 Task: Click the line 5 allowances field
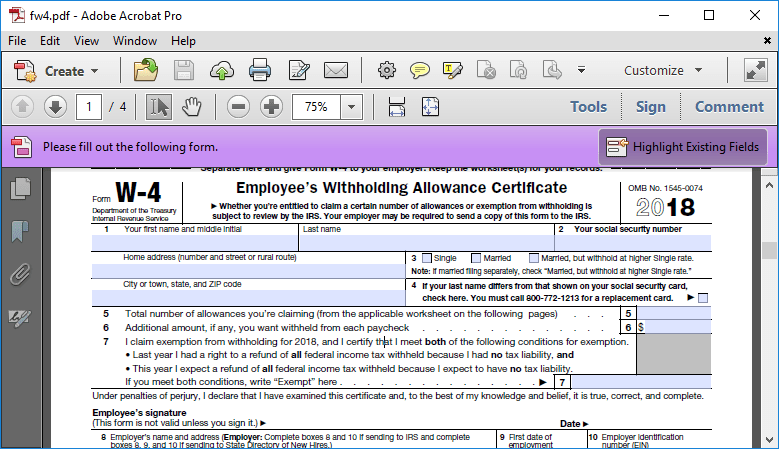point(674,313)
